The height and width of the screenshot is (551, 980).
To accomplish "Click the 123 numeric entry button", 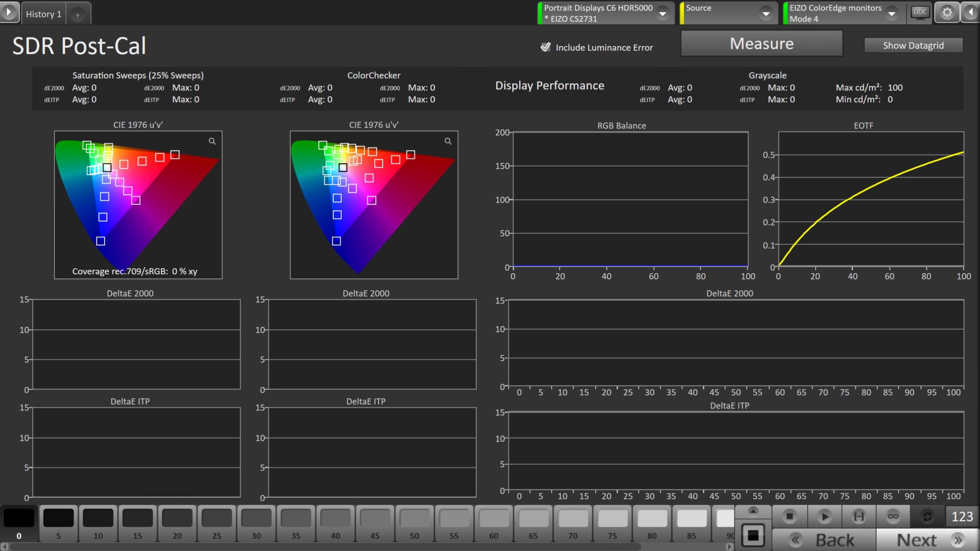I will 962,517.
